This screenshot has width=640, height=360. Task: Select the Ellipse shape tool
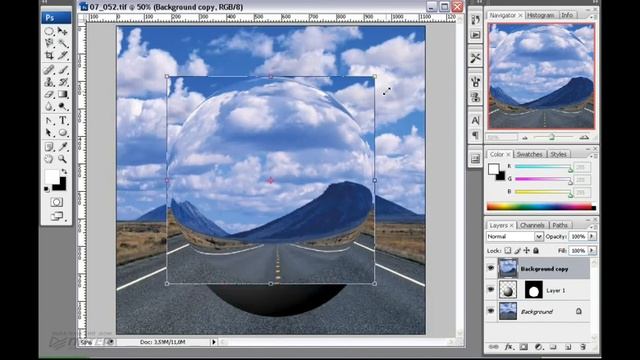[62, 133]
